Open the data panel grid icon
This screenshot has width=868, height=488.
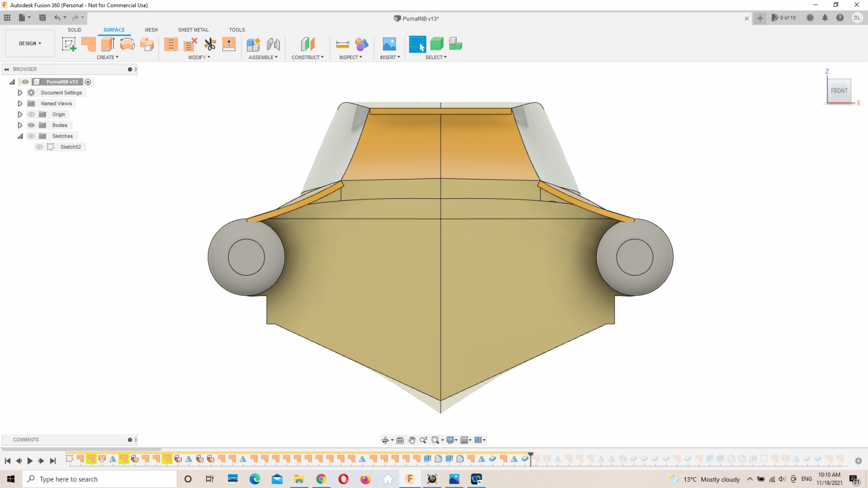(x=7, y=18)
